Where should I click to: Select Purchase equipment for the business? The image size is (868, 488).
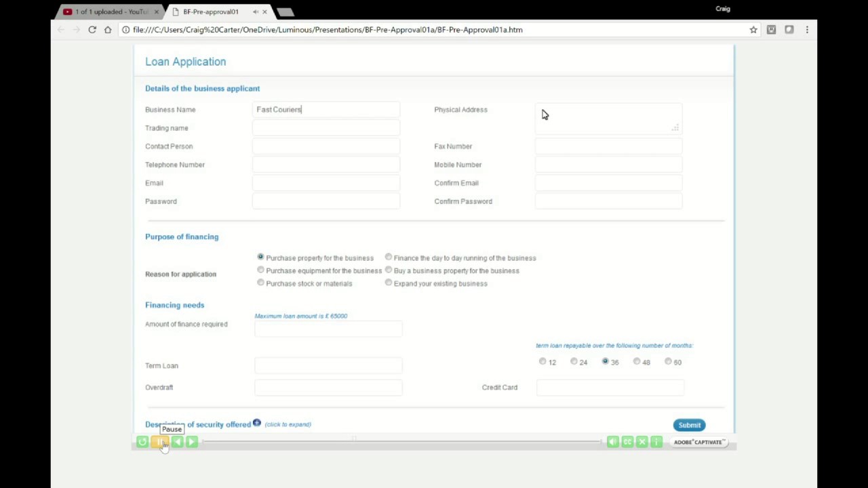pyautogui.click(x=260, y=270)
